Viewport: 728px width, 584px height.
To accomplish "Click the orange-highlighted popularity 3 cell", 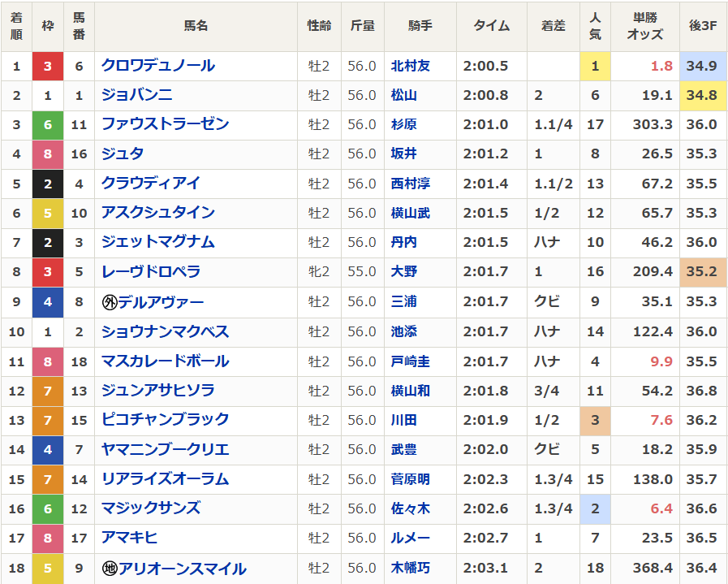I will (x=595, y=421).
